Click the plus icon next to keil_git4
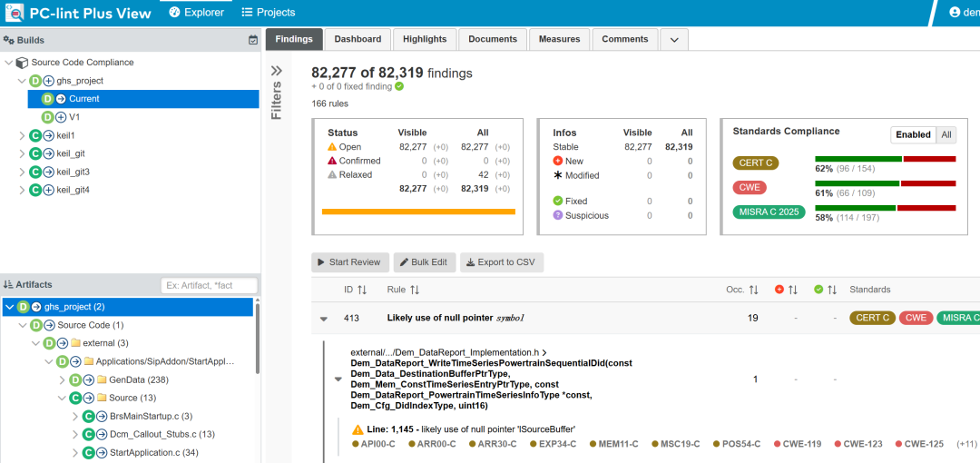This screenshot has height=463, width=980. tap(48, 190)
